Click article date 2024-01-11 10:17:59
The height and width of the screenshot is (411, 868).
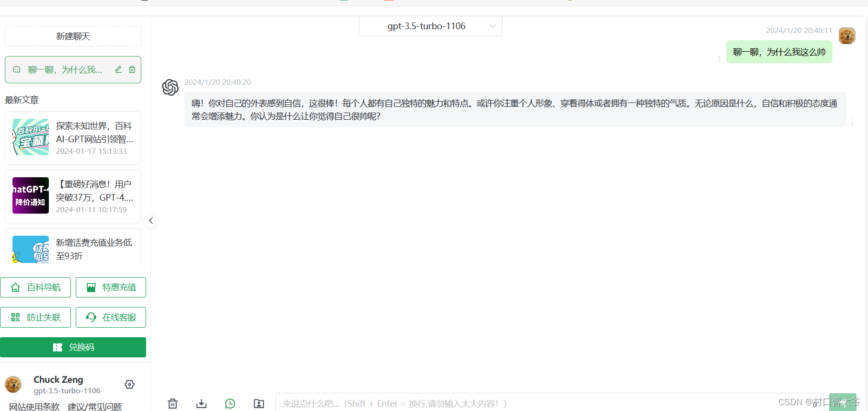pos(91,210)
